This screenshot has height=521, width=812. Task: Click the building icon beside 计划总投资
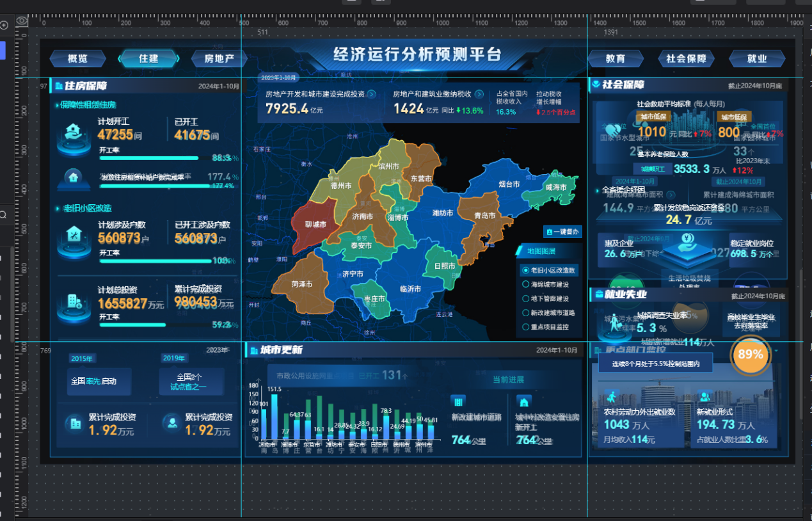(x=74, y=301)
